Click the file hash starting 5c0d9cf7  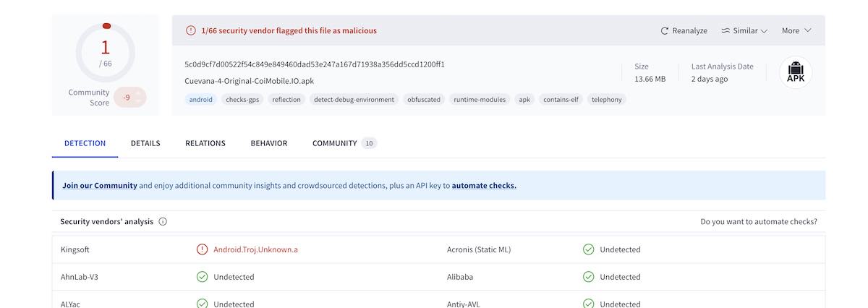[x=315, y=64]
